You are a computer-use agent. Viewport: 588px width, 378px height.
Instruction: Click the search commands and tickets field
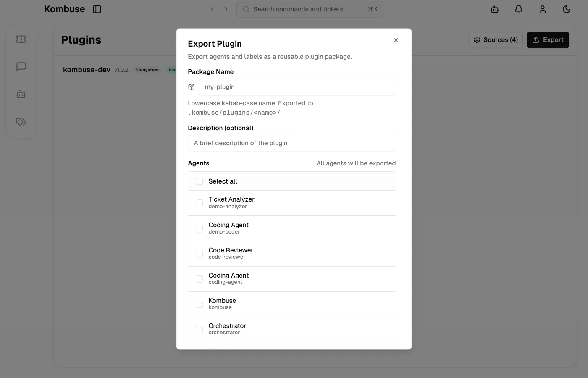click(310, 9)
